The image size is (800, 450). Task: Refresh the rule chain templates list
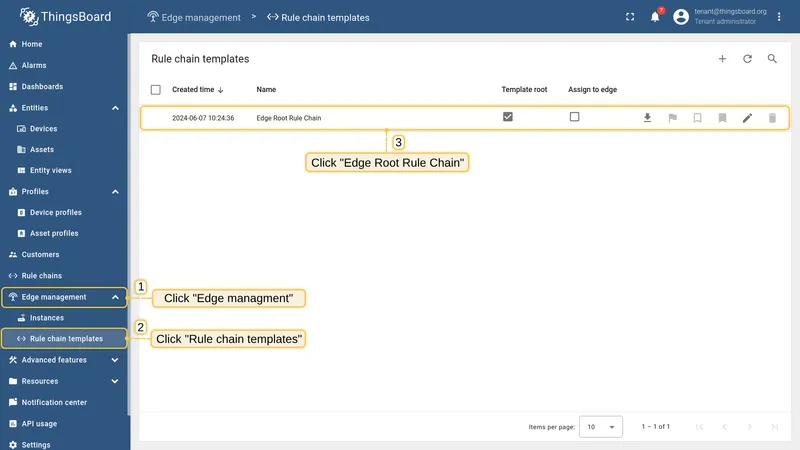tap(747, 59)
